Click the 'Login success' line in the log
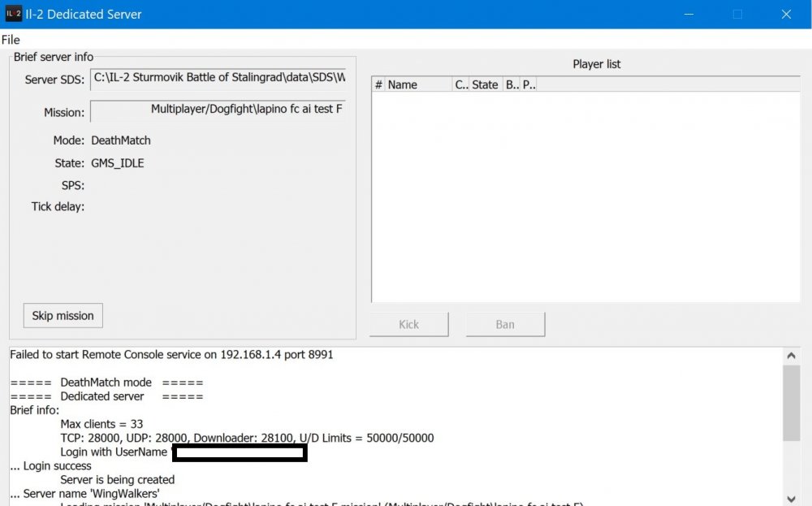Screen dimensions: 812x506 click(x=49, y=465)
